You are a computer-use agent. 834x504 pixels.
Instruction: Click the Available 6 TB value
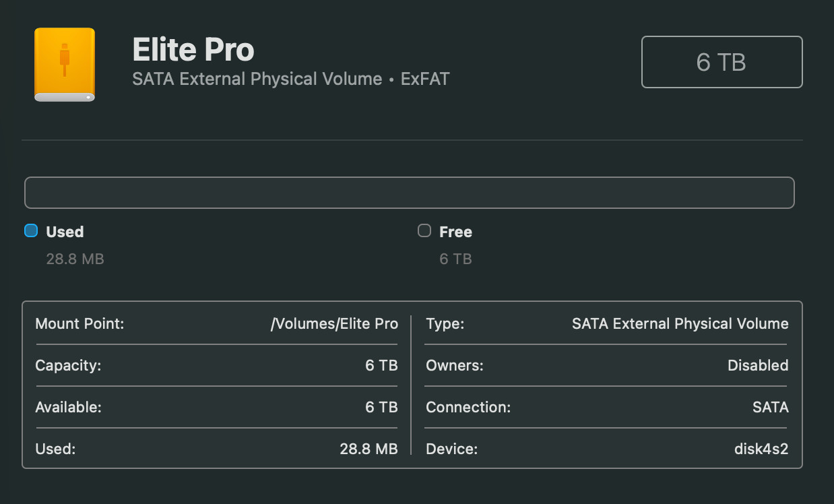click(x=381, y=408)
